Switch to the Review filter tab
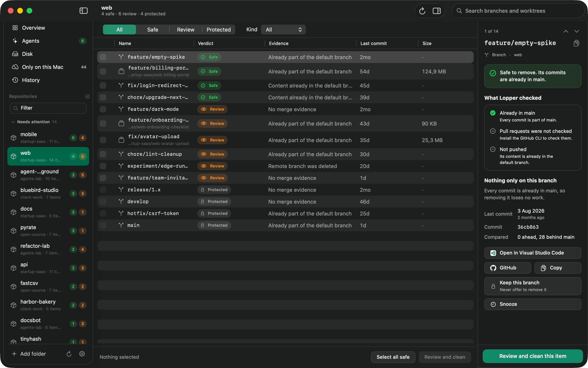The height and width of the screenshot is (368, 588). pyautogui.click(x=186, y=30)
